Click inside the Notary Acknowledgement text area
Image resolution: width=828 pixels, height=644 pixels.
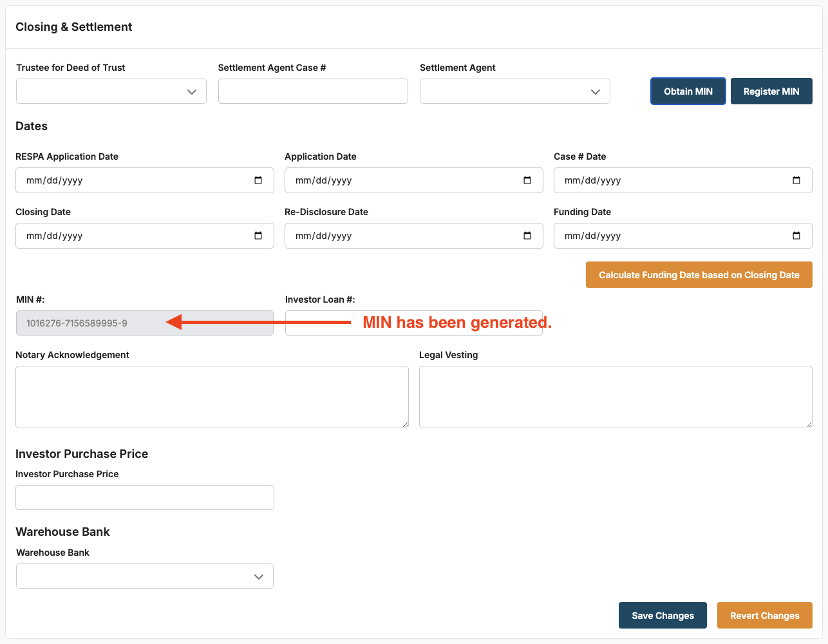(212, 397)
